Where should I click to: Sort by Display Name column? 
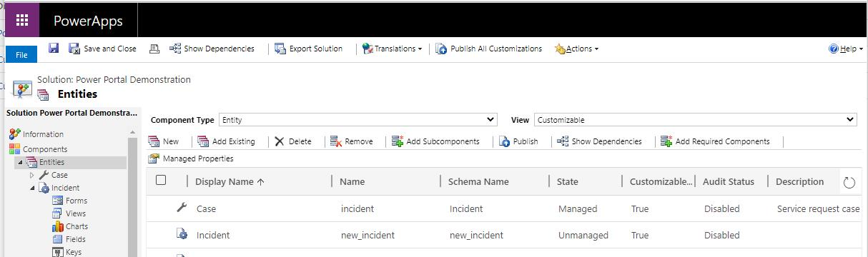pos(230,182)
